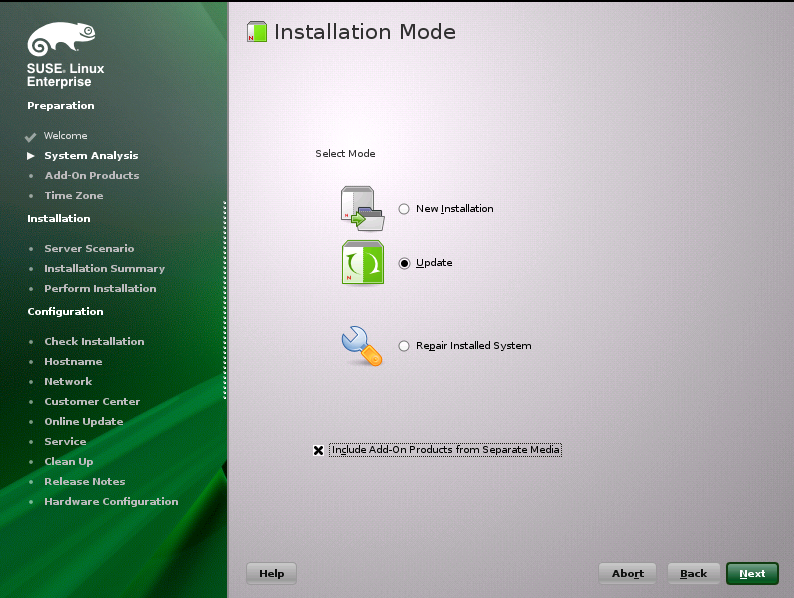
Task: Click the Online Update step
Action: 84,422
